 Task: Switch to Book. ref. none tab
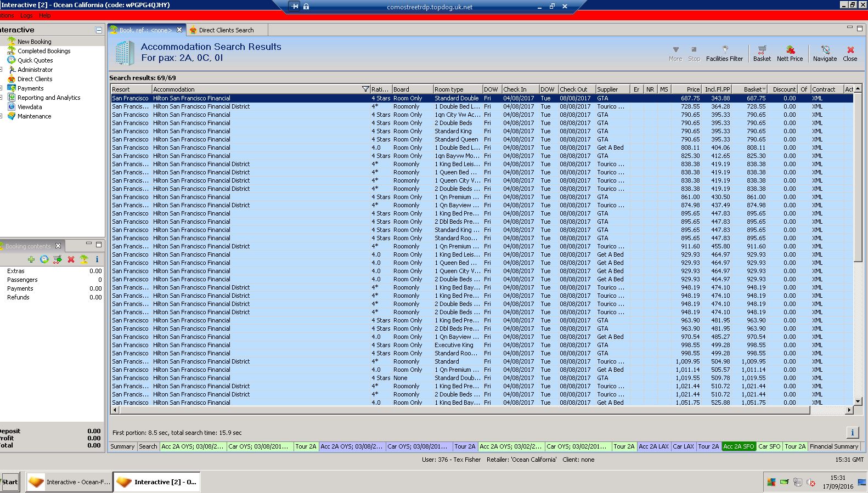point(145,30)
